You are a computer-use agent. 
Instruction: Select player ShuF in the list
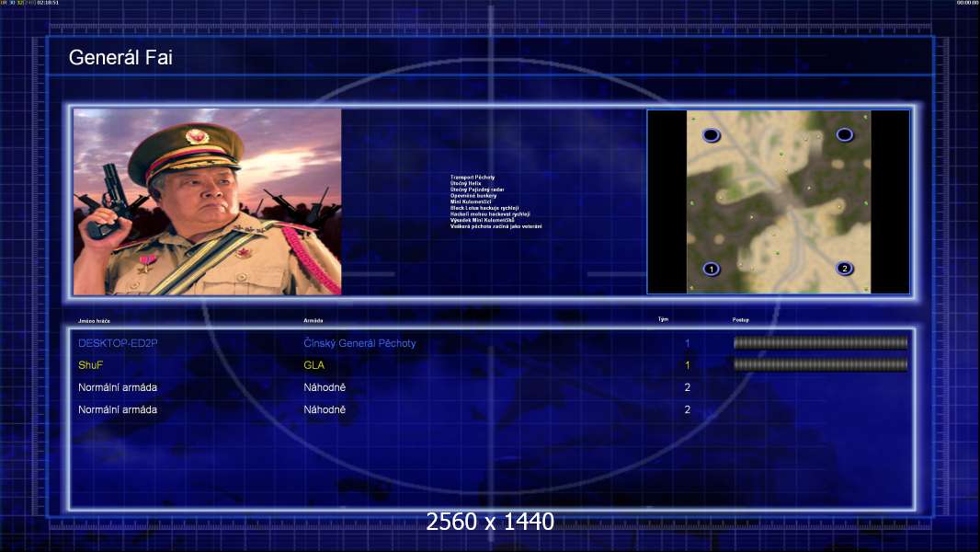(91, 365)
